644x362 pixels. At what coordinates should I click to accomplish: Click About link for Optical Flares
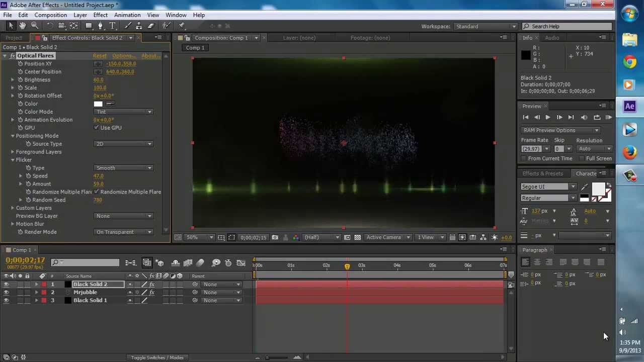click(x=150, y=56)
